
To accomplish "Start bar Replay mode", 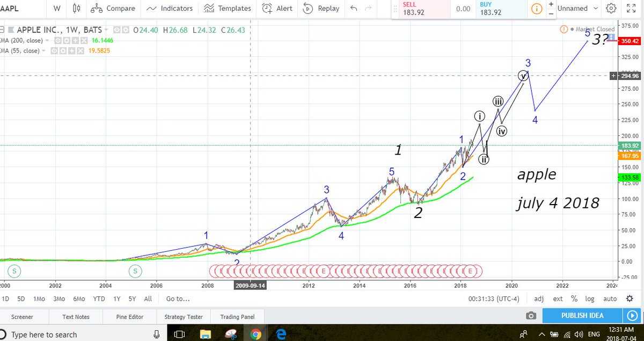I will pyautogui.click(x=321, y=8).
